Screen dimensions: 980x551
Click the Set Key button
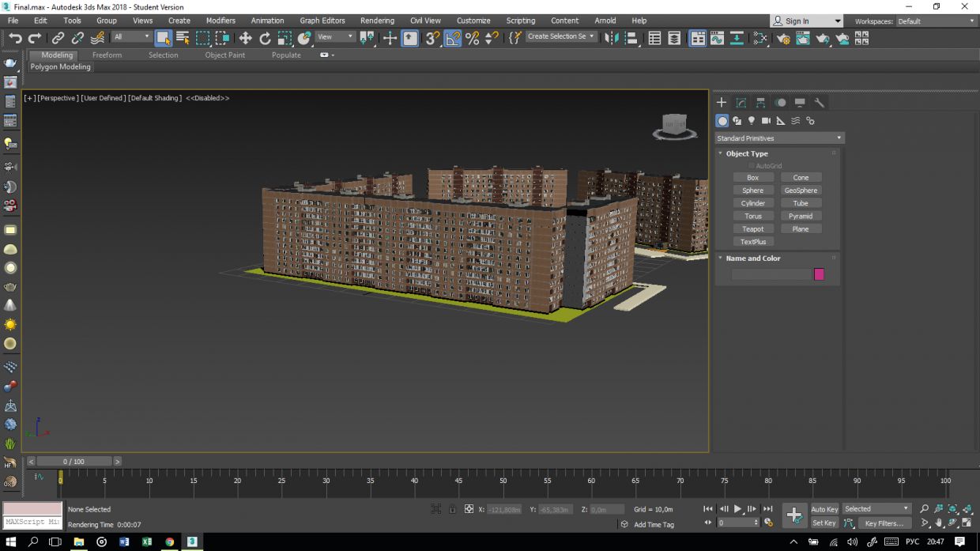(824, 523)
